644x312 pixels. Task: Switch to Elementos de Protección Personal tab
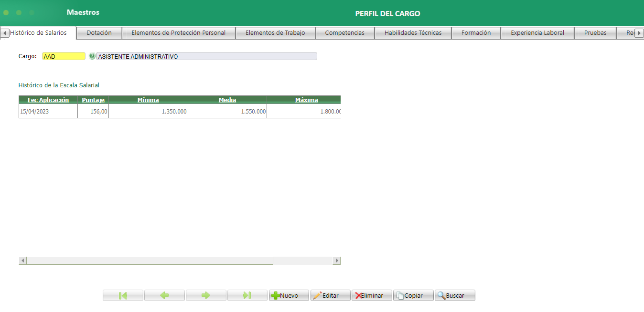point(179,33)
